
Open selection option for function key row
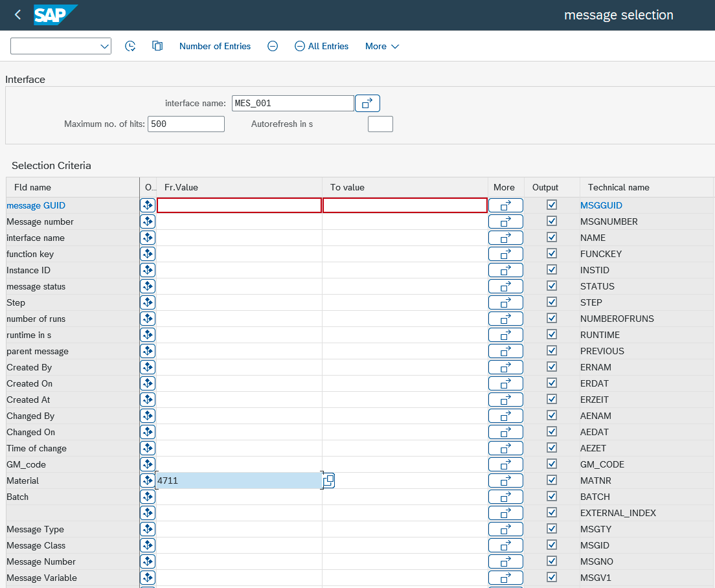tap(148, 254)
